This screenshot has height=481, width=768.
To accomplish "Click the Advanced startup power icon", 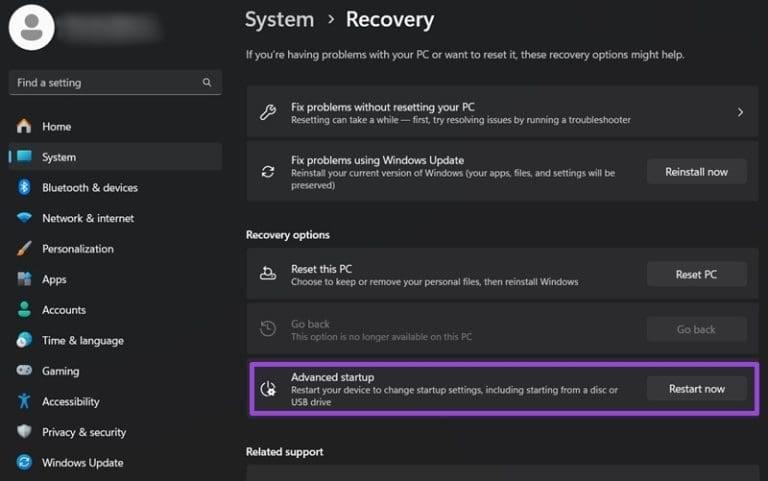I will (268, 389).
